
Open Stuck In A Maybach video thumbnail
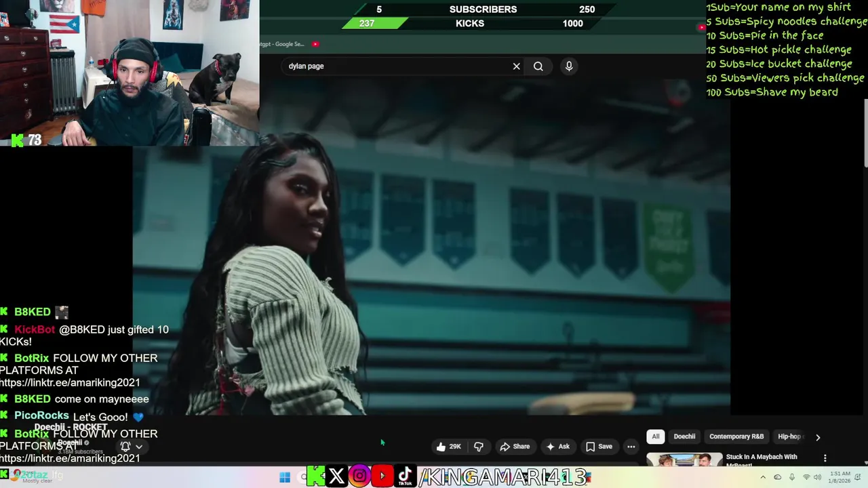[x=684, y=460]
